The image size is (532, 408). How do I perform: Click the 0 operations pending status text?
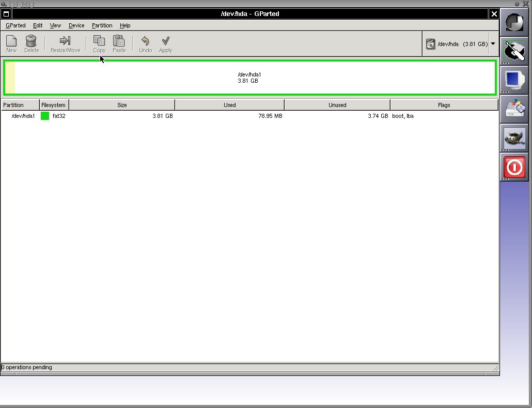[26, 367]
